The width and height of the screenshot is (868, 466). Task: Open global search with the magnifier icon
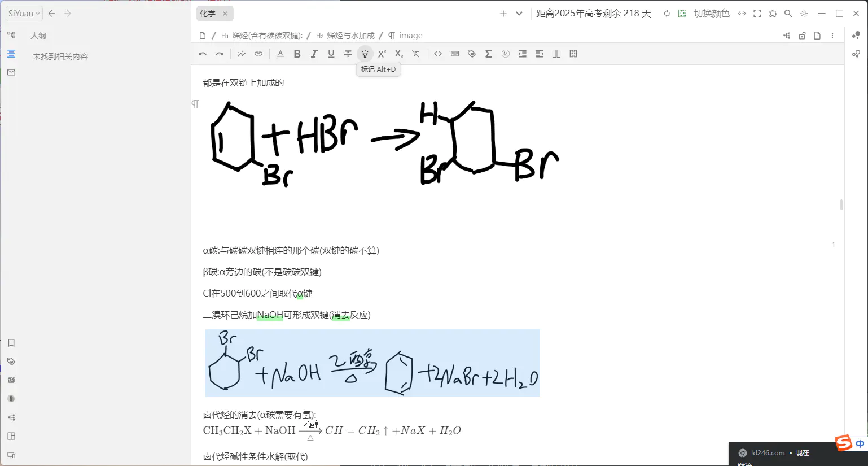[x=788, y=14]
